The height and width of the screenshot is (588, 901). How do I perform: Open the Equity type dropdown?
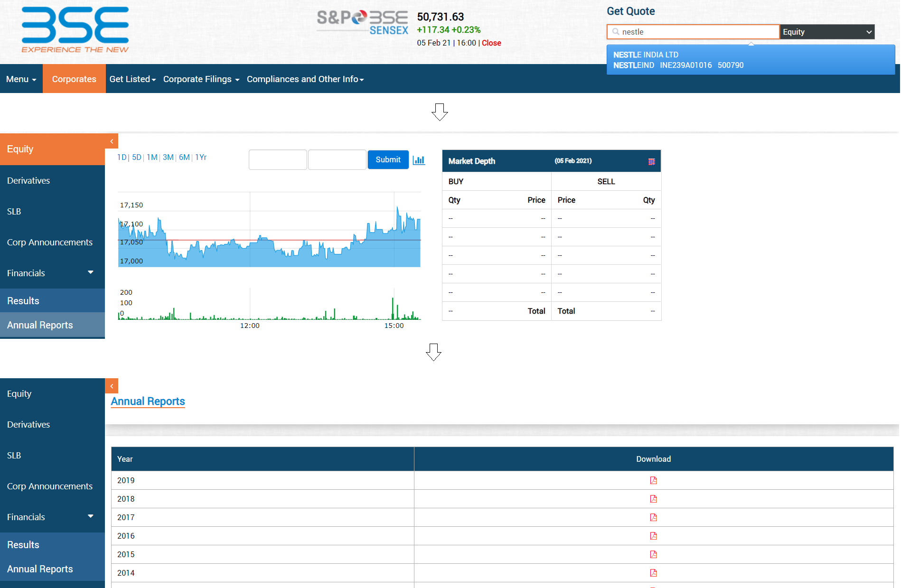[x=827, y=32]
